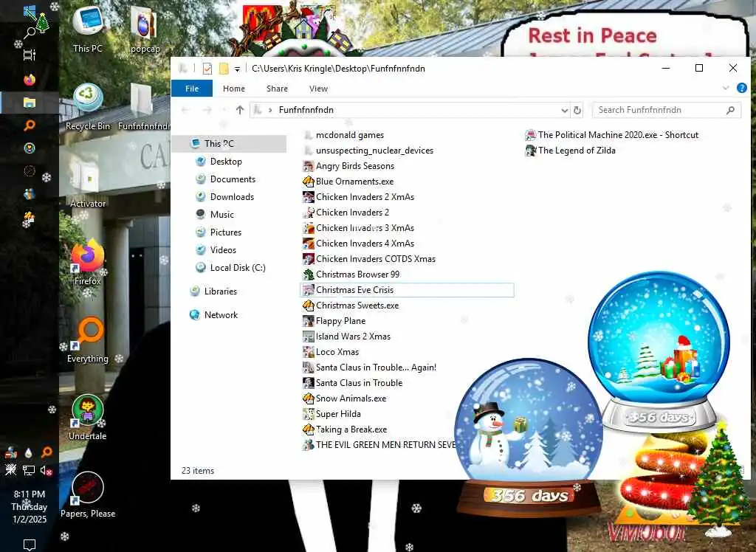The height and width of the screenshot is (552, 756).
Task: Launch Blue Ornaments.exe
Action: (x=348, y=182)
